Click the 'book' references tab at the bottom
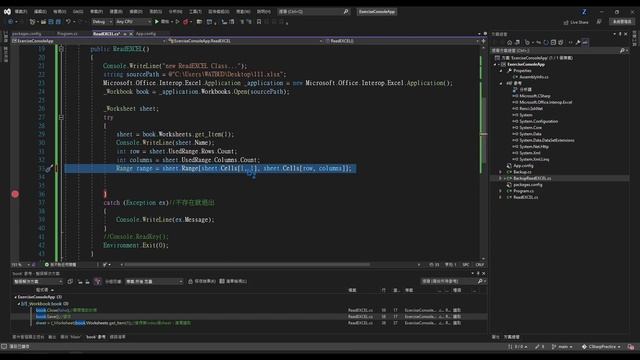Screen dimensions: 640x360 (x=96, y=337)
